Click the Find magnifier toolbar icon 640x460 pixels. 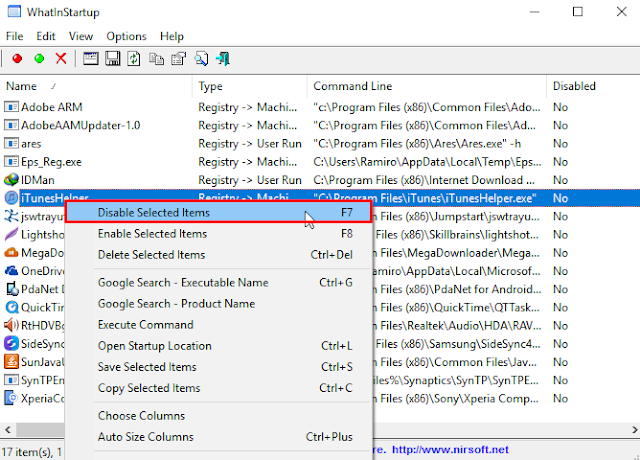click(201, 59)
